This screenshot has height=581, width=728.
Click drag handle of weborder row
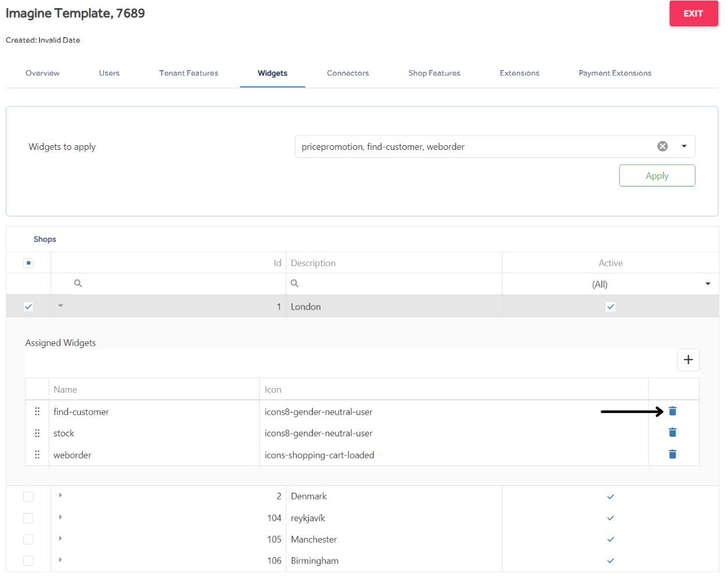click(37, 454)
